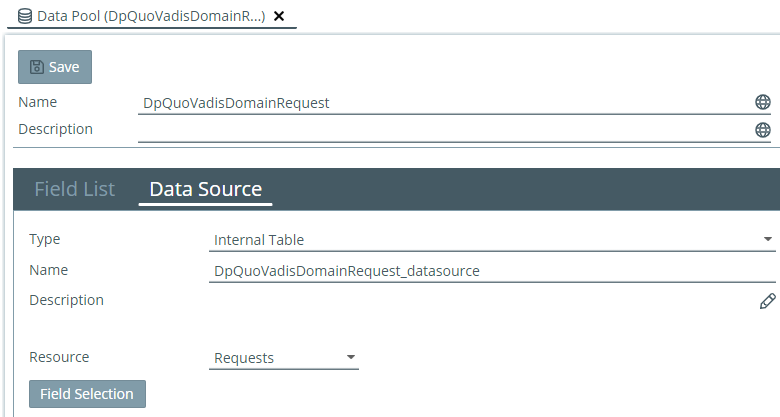Close the Data Pool tab
This screenshot has width=780, height=417.
(x=279, y=17)
